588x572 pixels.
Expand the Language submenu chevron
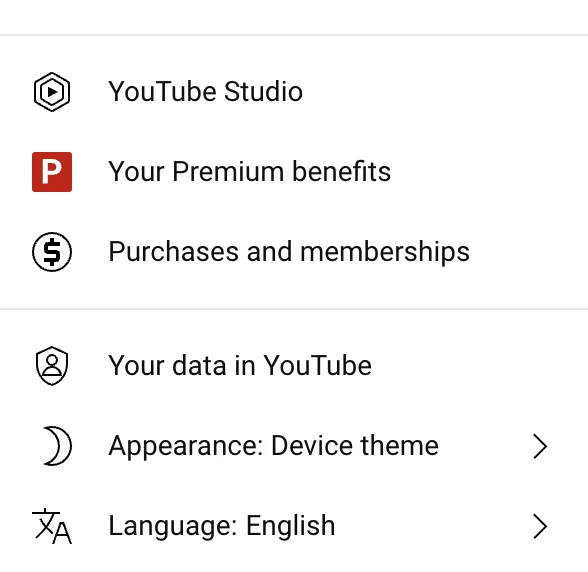pyautogui.click(x=540, y=526)
